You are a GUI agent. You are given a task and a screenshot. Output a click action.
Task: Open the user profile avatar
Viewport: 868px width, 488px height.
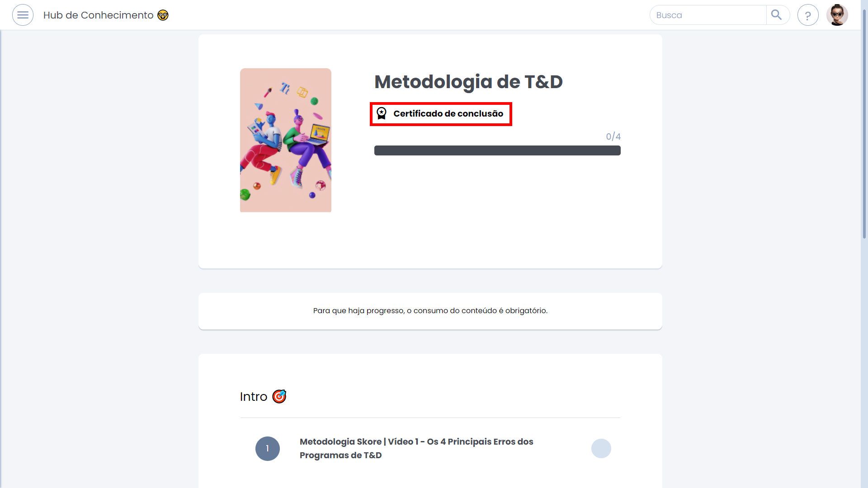837,15
